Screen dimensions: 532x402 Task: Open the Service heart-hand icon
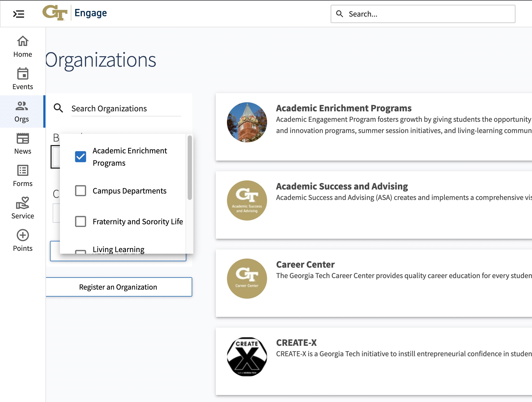pyautogui.click(x=23, y=203)
